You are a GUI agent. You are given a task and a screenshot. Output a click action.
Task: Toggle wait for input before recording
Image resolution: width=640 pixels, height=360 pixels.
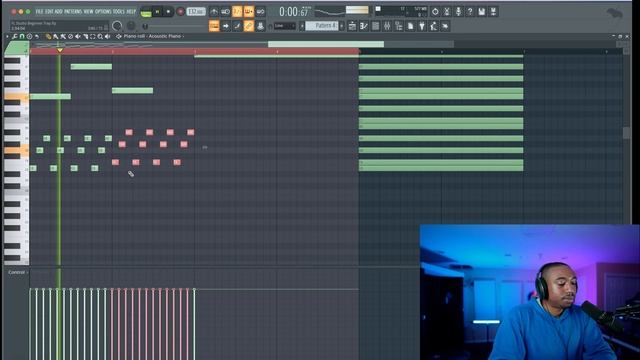(x=225, y=11)
